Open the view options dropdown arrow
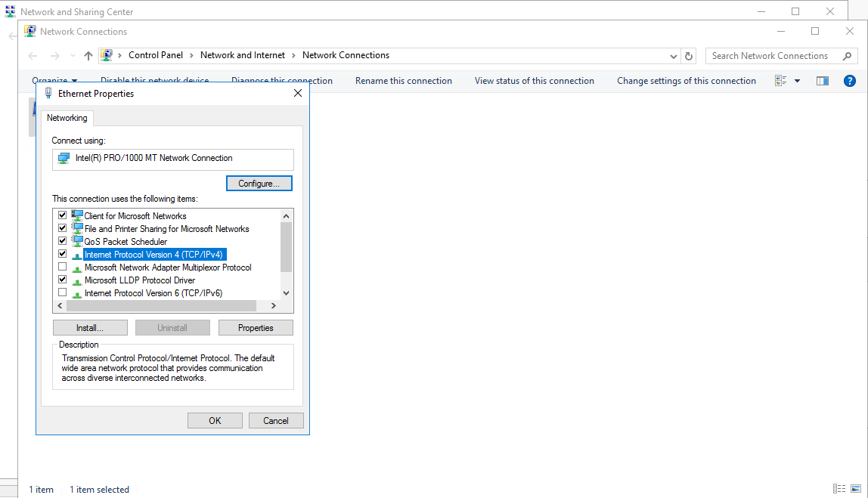This screenshot has height=498, width=868. click(797, 81)
